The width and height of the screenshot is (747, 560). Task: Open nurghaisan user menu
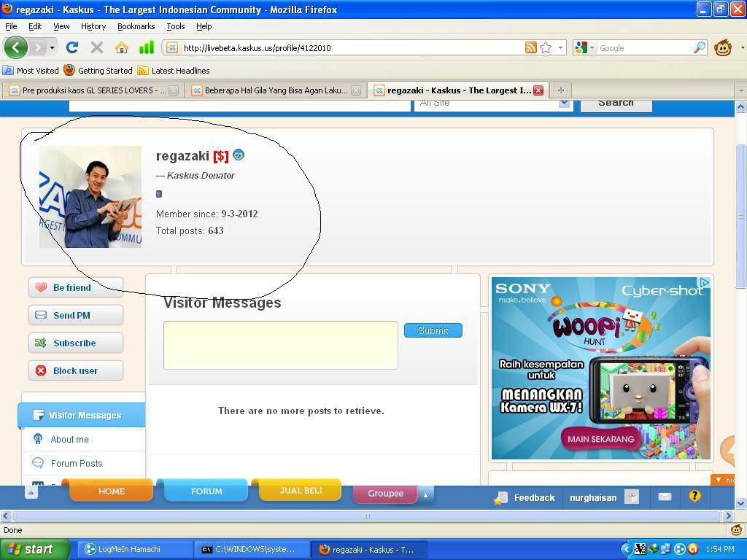[x=593, y=497]
